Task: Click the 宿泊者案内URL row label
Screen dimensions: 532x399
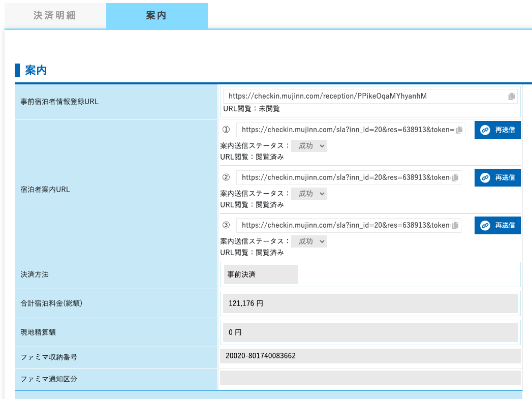Action: click(45, 190)
